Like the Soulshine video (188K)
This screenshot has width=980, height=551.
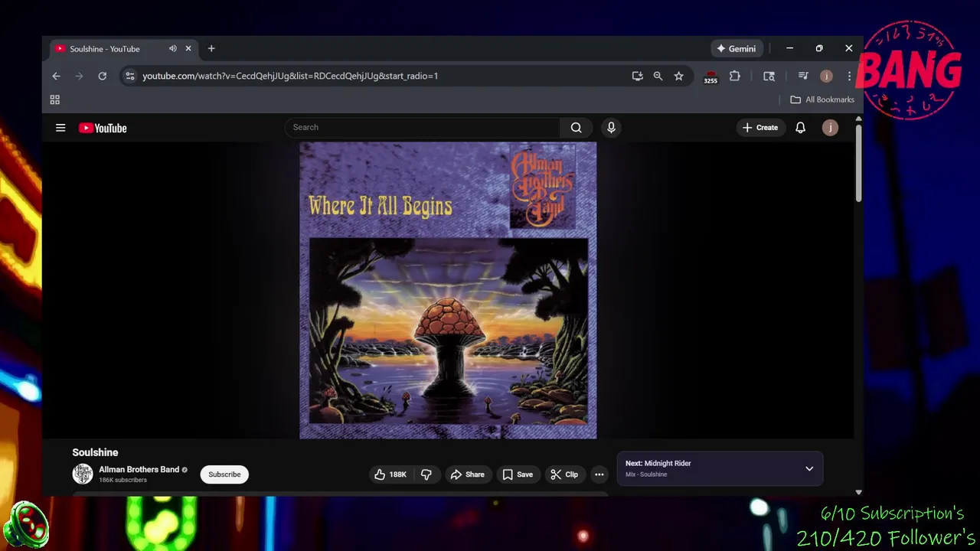pyautogui.click(x=390, y=474)
